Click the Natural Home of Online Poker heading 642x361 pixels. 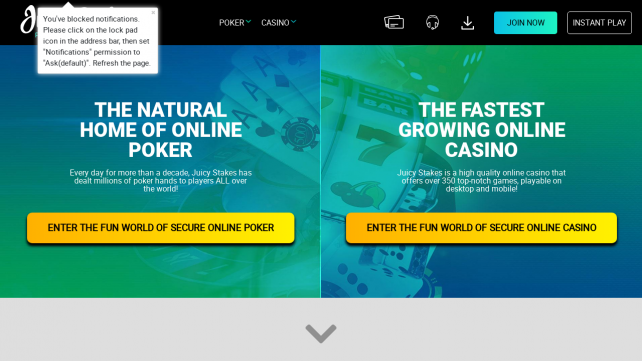(x=160, y=130)
